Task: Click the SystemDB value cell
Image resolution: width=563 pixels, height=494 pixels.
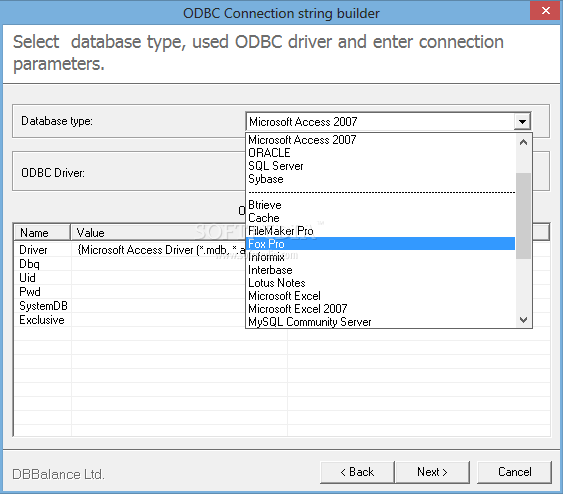Action: (x=159, y=306)
